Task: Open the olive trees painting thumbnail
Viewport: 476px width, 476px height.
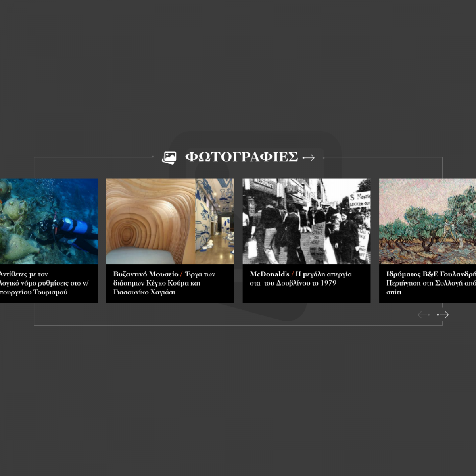Action: [428, 221]
